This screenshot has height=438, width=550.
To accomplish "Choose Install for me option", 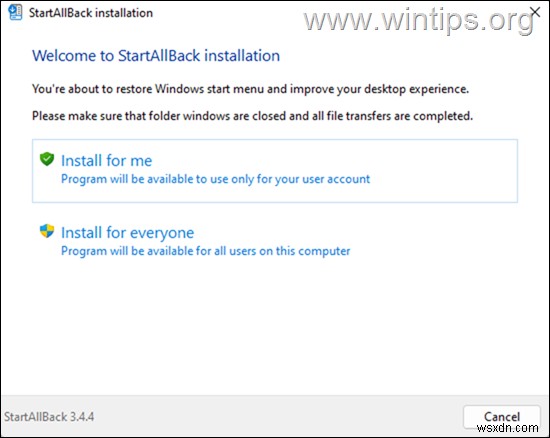I will tap(275, 171).
